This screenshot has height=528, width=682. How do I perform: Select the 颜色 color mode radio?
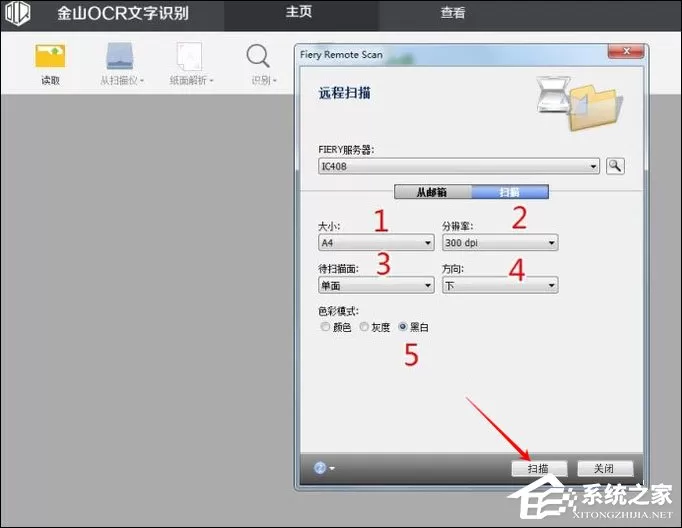325,327
